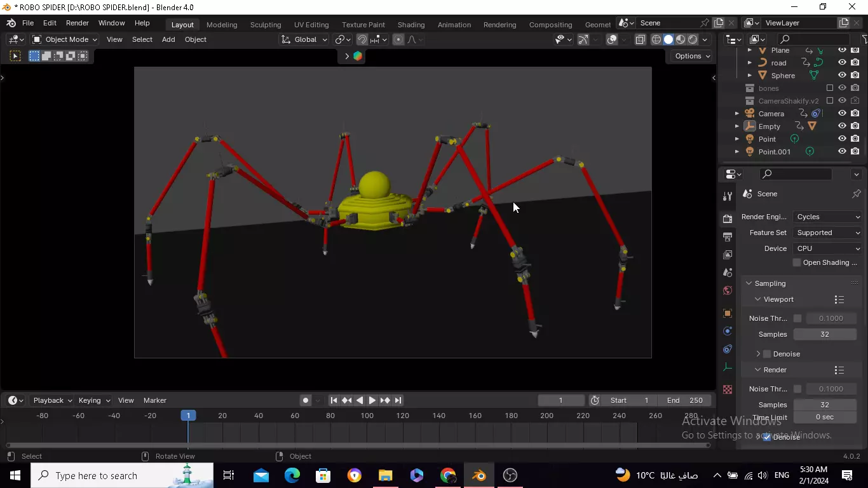
Task: Enable the bones collection checkbox
Action: 830,88
